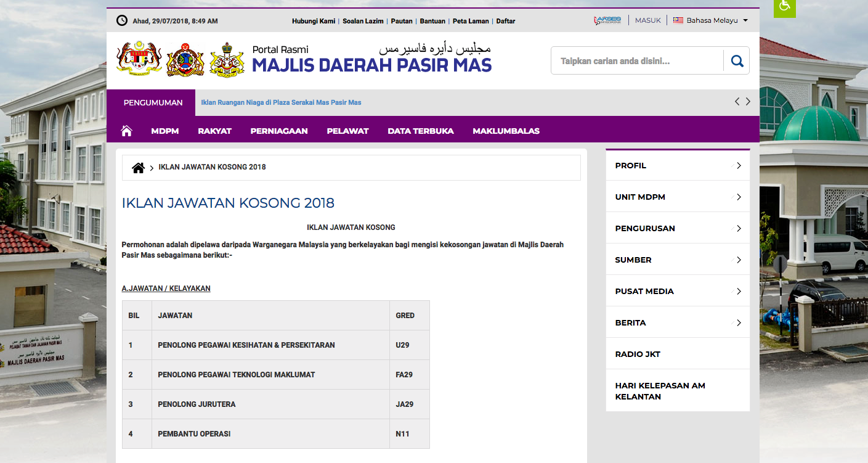Click the Malaysia national coat of arms logo

point(139,59)
